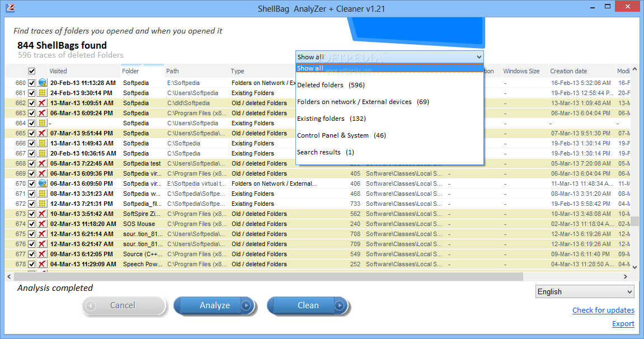This screenshot has width=644, height=339.
Task: Click the red X icon in row 668
Action: (x=42, y=163)
